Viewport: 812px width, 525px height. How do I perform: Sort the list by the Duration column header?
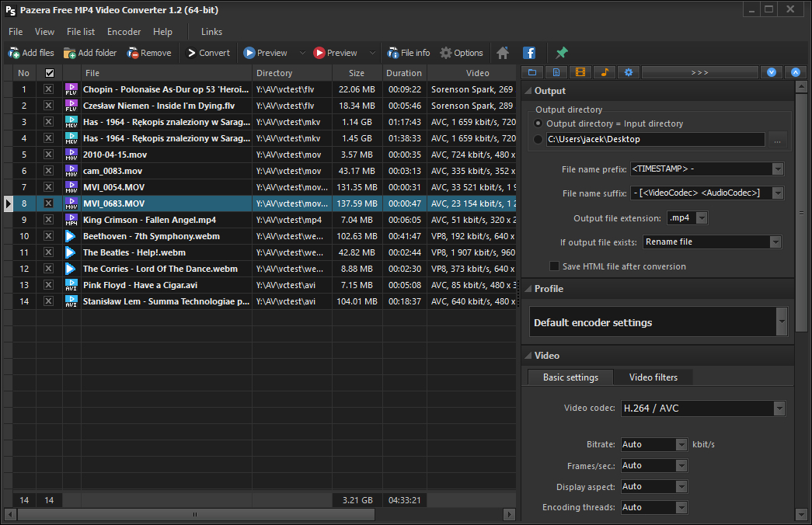coord(404,73)
